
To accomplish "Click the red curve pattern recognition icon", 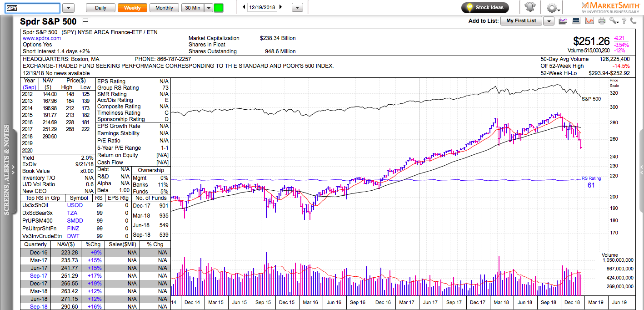I will tap(589, 20).
